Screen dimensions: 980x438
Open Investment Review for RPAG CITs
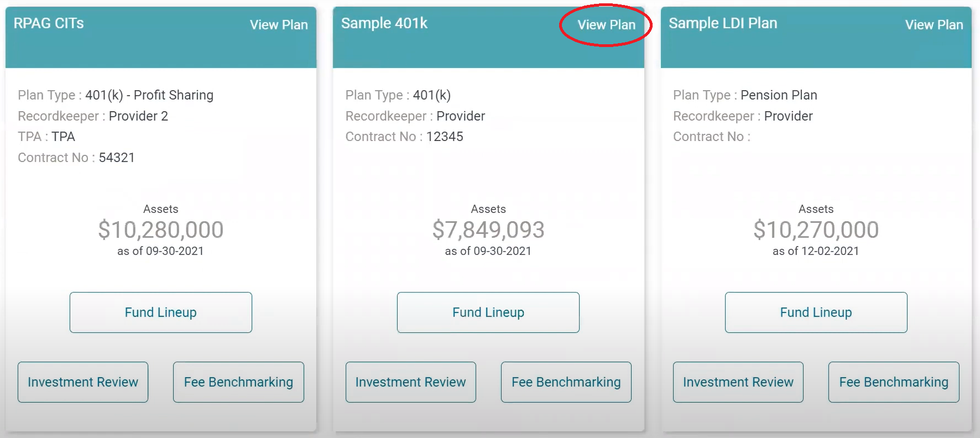pyautogui.click(x=82, y=382)
